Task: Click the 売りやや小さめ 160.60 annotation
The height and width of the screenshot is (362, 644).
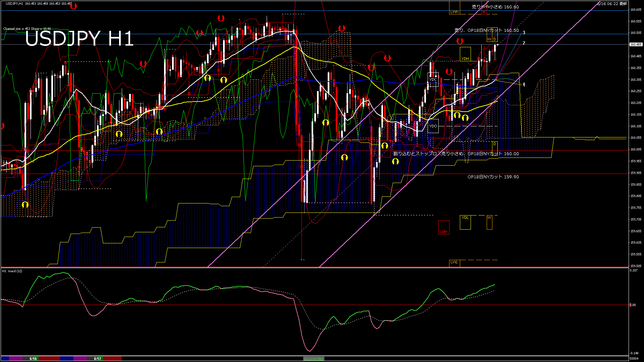Action: point(495,7)
